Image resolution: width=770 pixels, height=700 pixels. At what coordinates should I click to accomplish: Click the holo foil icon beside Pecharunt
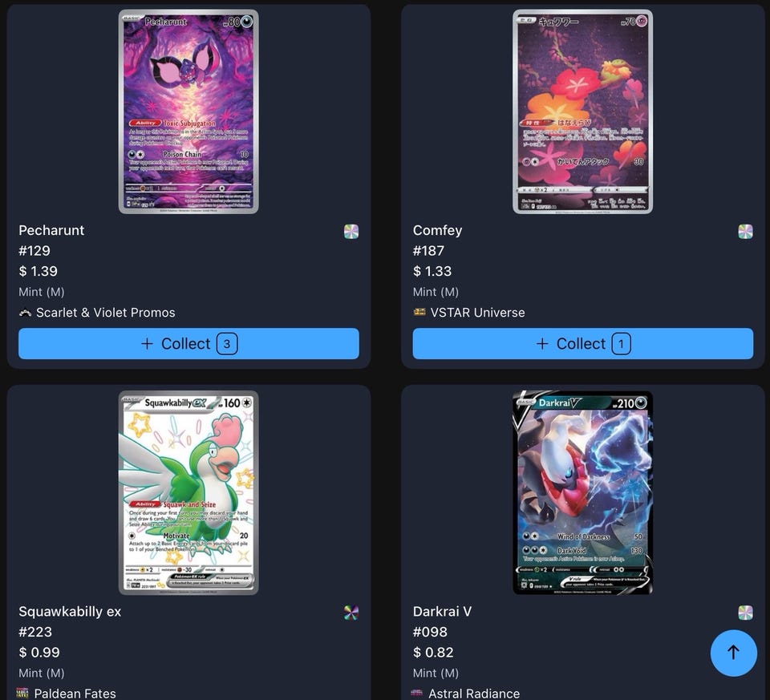pyautogui.click(x=351, y=231)
